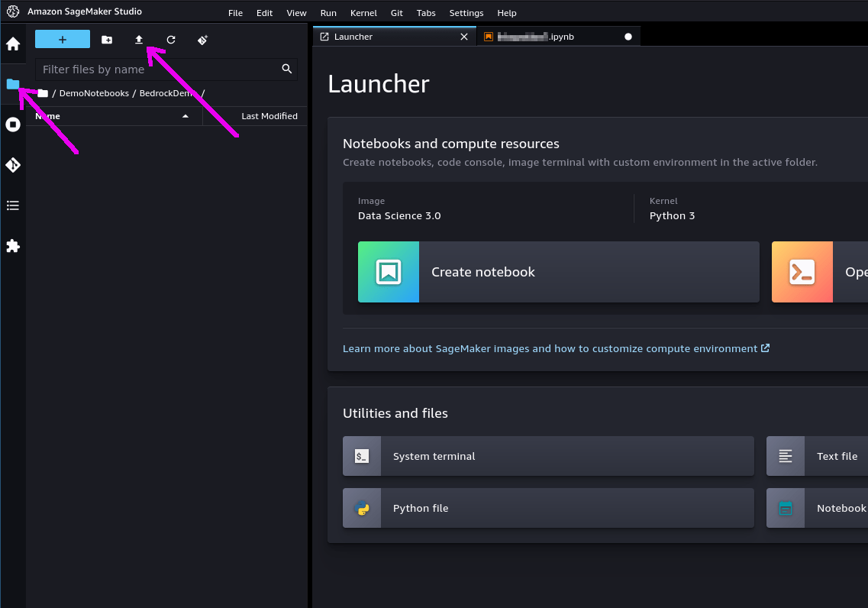Image resolution: width=868 pixels, height=608 pixels.
Task: Click the blue New Launcher plus button
Action: click(x=63, y=39)
